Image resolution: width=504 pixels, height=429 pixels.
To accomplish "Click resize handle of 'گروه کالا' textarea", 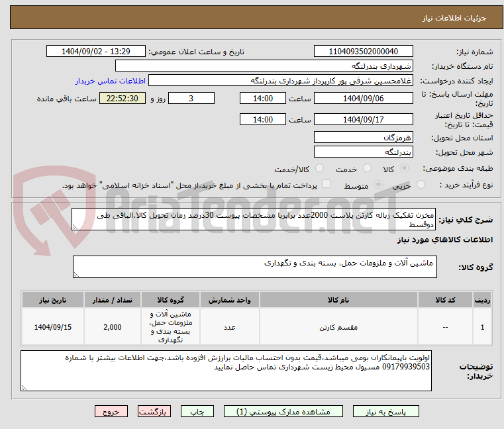I will pos(76,275).
